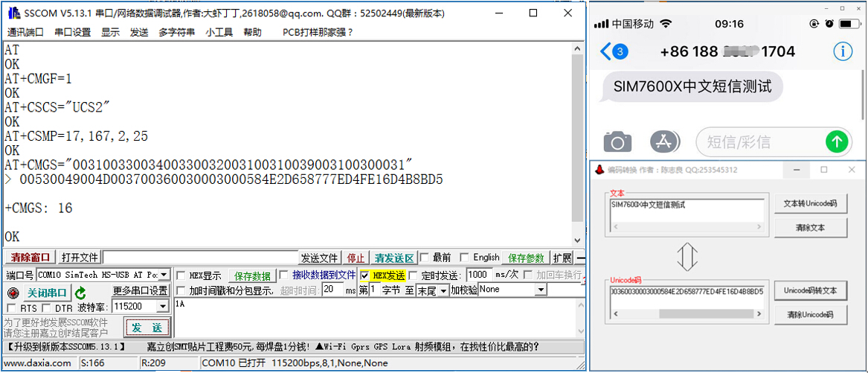Open the 末尾 byte range dropdown
This screenshot has height=373, width=868.
(x=443, y=290)
